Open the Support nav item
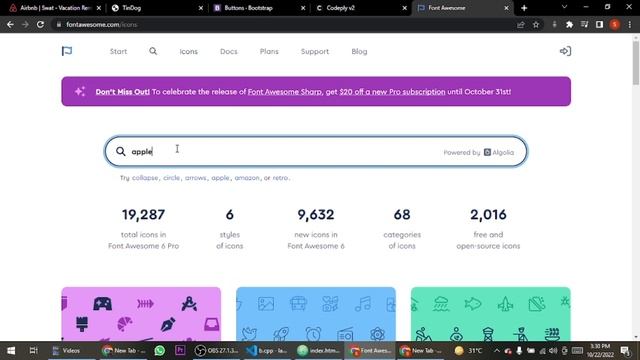 pos(315,51)
